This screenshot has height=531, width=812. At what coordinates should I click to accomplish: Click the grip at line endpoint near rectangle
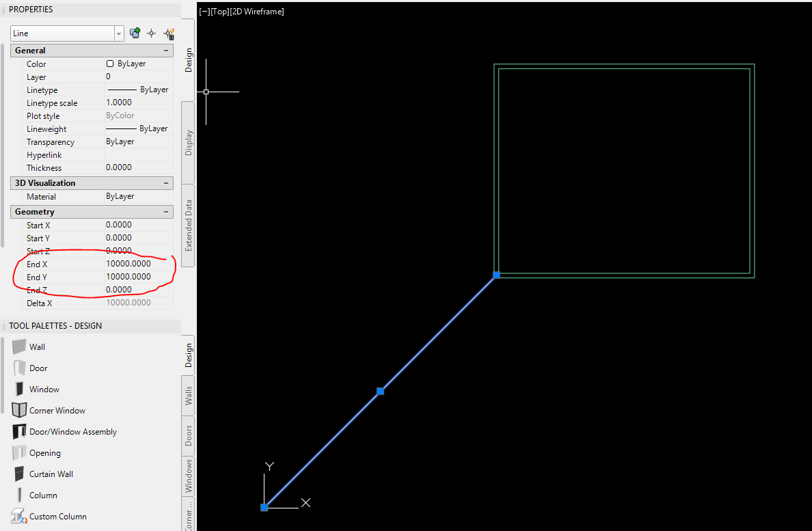(x=496, y=275)
